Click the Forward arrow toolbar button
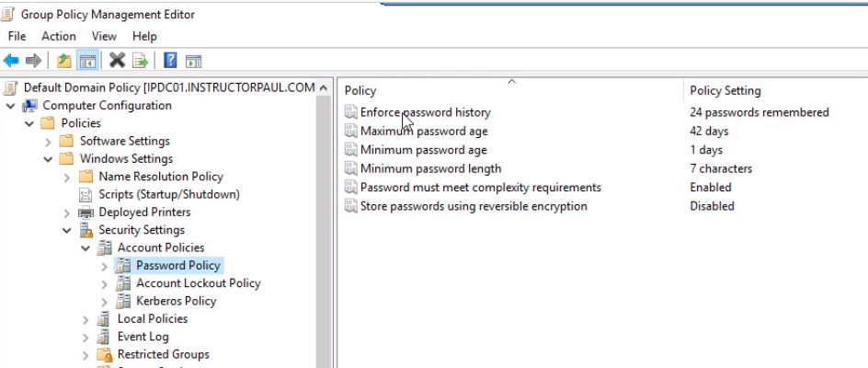 pyautogui.click(x=34, y=61)
